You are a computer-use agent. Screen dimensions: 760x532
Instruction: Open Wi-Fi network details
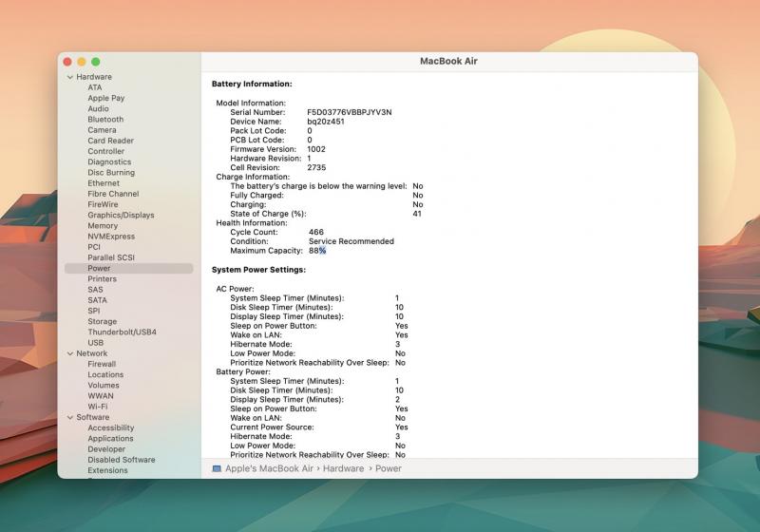pos(98,408)
